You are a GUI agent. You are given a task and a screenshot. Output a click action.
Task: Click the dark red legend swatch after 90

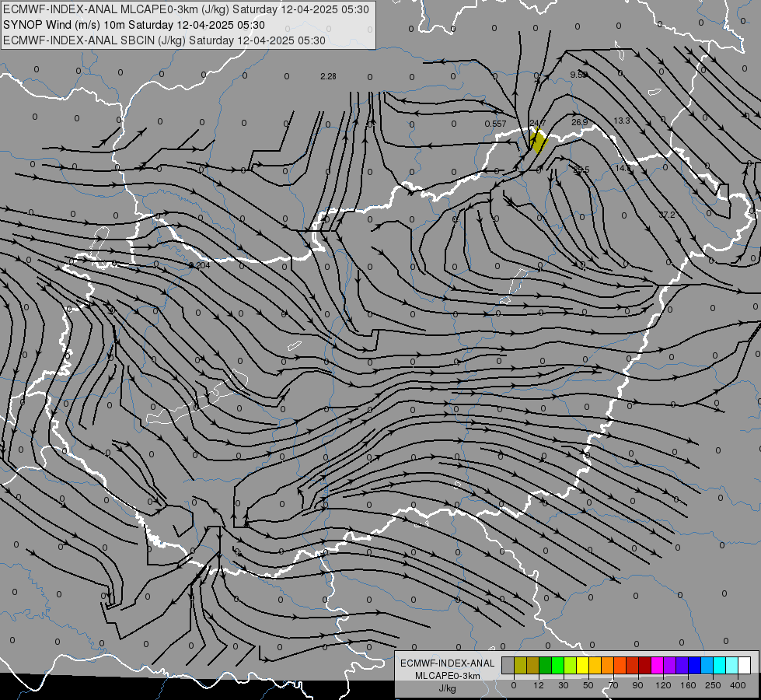pyautogui.click(x=645, y=665)
